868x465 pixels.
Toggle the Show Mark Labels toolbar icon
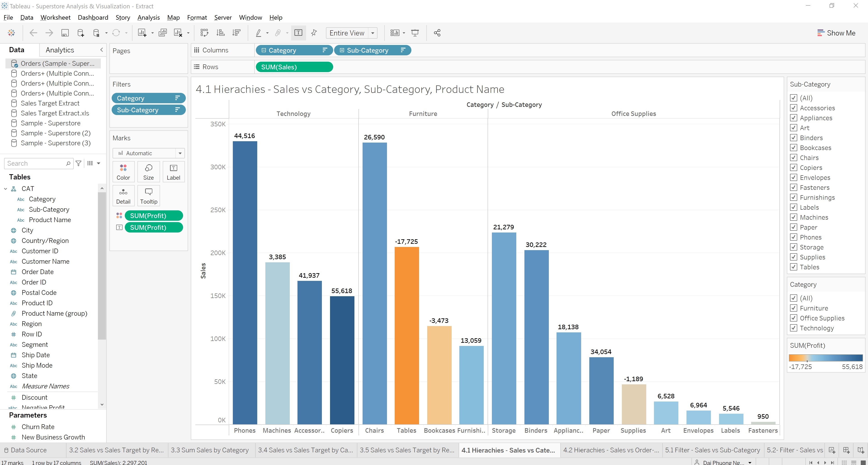pos(298,33)
